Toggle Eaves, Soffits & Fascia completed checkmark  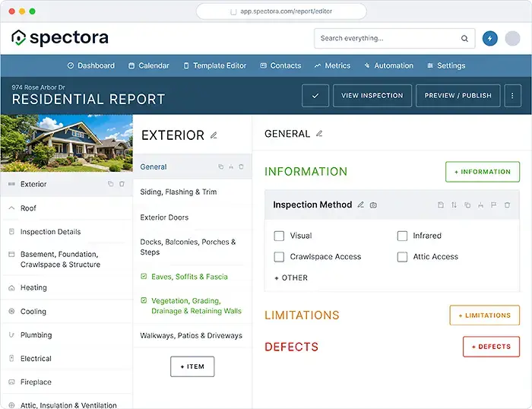point(144,276)
